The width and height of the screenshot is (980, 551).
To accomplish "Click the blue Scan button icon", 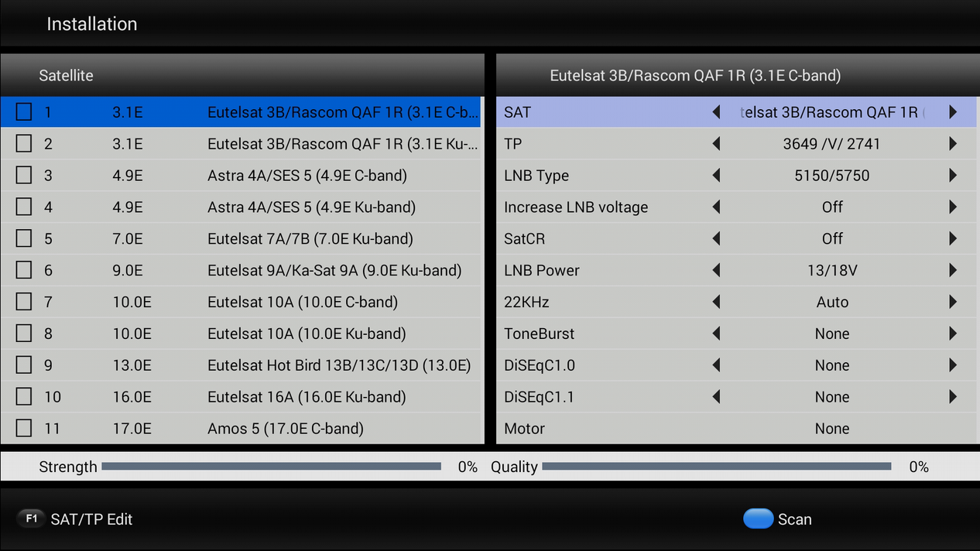I will 758,518.
